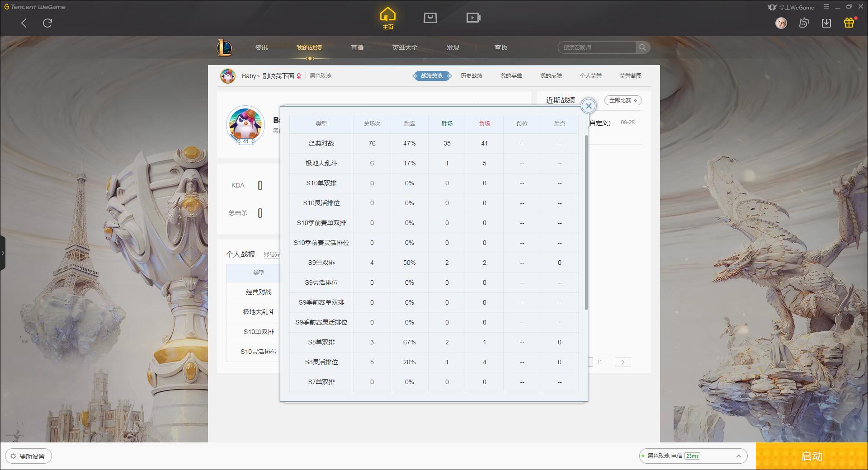Click the 负场 column header
The width and height of the screenshot is (868, 470).
(485, 123)
